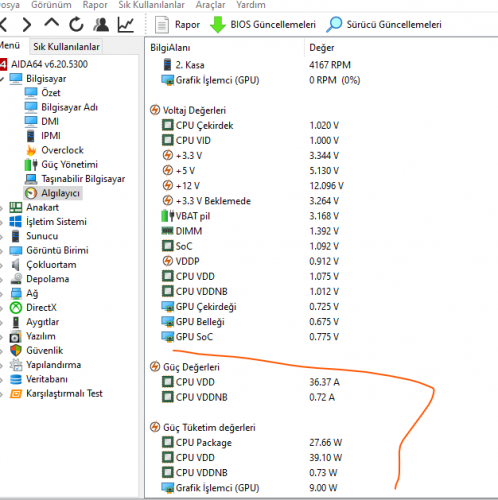
Task: Click the Up arrow navigation icon
Action: (52, 23)
